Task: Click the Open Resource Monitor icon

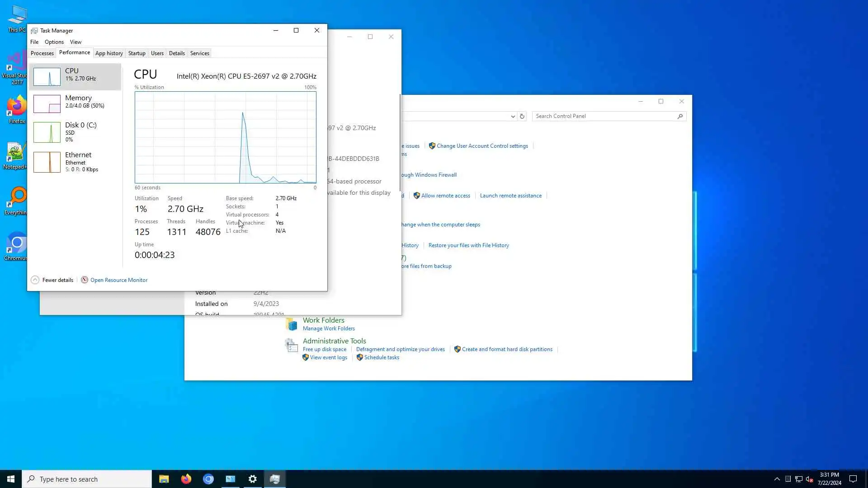Action: 85,280
